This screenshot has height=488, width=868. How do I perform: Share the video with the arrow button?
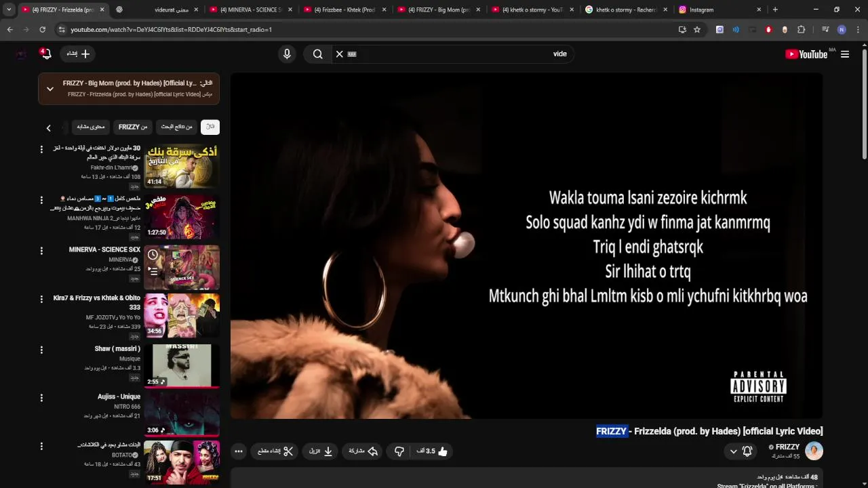(x=363, y=451)
